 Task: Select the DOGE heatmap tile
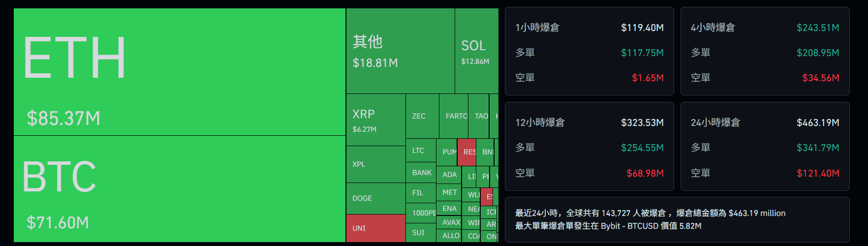tap(375, 198)
